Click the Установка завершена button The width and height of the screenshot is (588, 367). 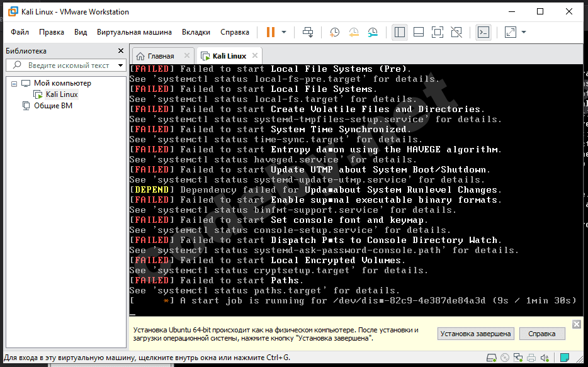pyautogui.click(x=475, y=334)
